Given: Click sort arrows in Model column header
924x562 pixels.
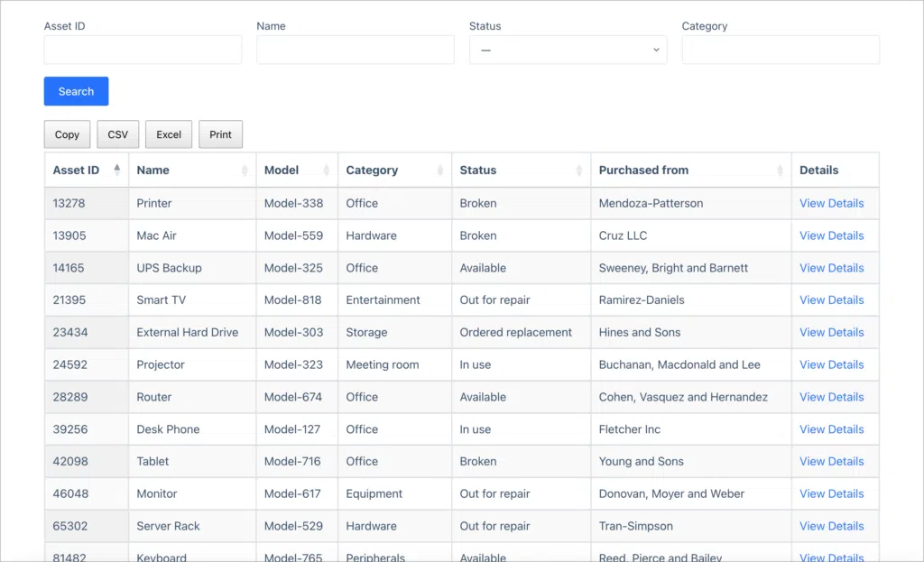Looking at the screenshot, I should [x=327, y=170].
